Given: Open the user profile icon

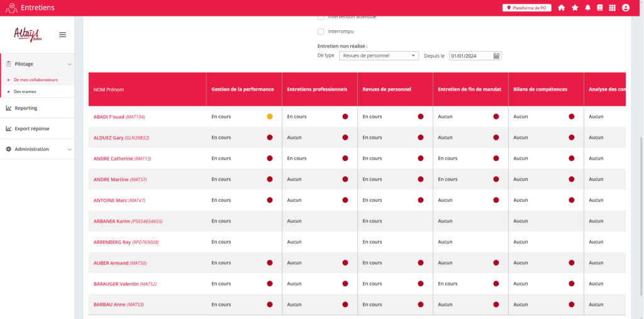Looking at the screenshot, I should pos(625,8).
